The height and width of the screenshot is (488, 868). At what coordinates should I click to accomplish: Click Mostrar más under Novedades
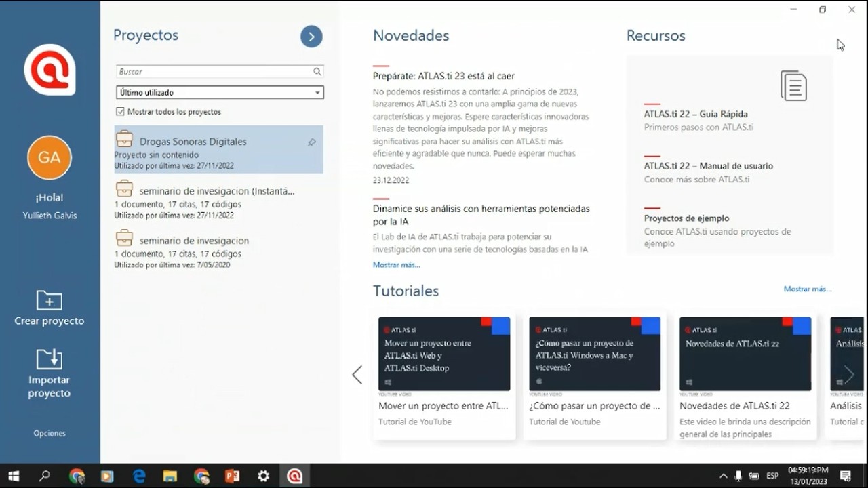pyautogui.click(x=397, y=265)
